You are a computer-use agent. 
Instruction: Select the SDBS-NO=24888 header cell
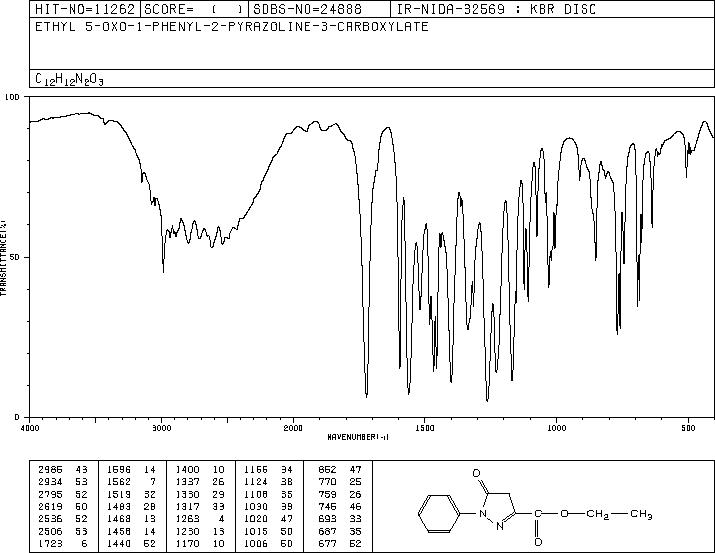pos(319,9)
